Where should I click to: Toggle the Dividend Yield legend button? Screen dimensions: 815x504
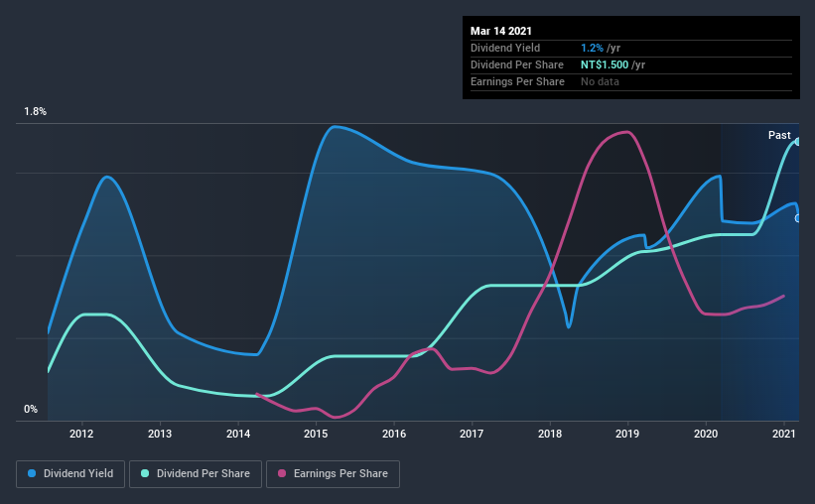coord(70,474)
